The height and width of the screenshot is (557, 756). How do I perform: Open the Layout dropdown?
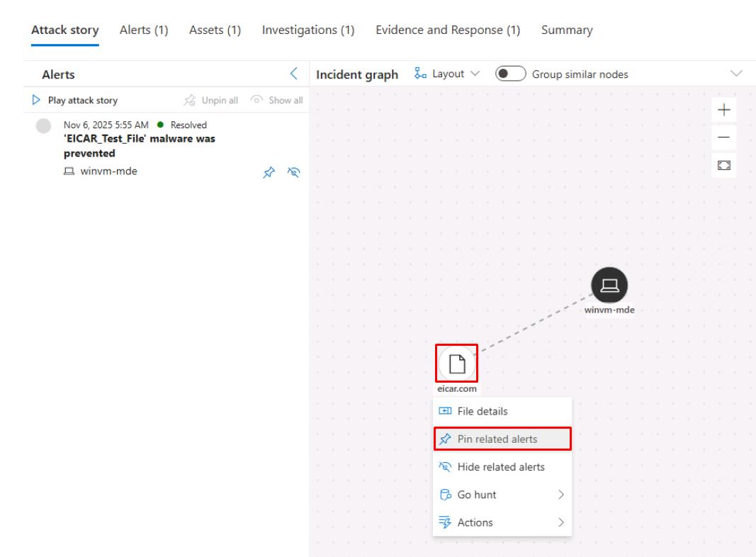point(446,74)
